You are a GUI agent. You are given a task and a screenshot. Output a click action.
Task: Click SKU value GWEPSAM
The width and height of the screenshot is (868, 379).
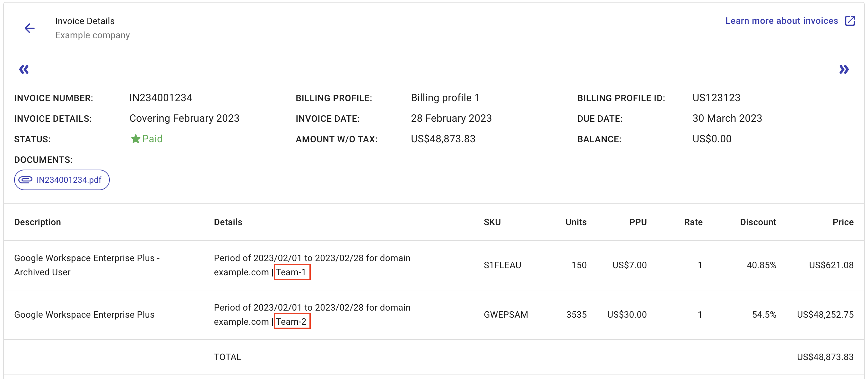tap(506, 314)
